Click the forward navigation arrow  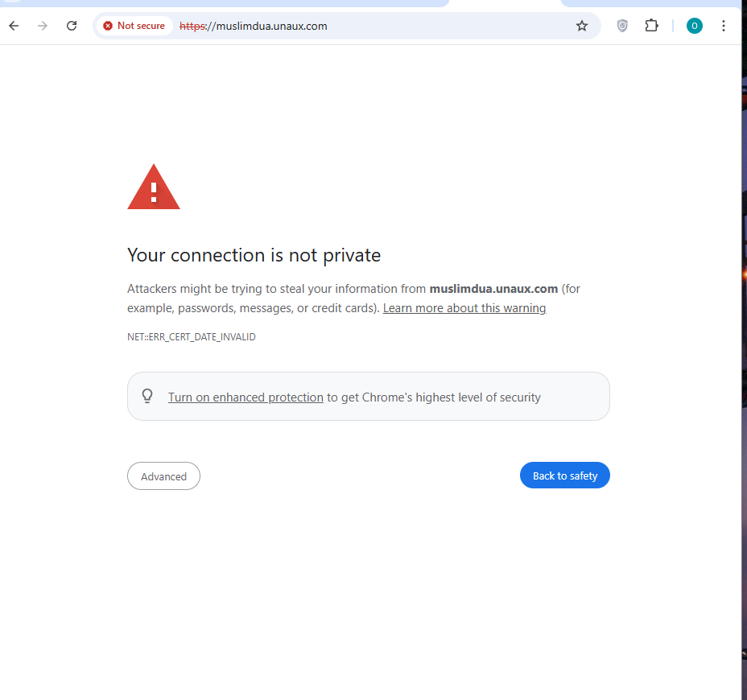click(x=43, y=26)
